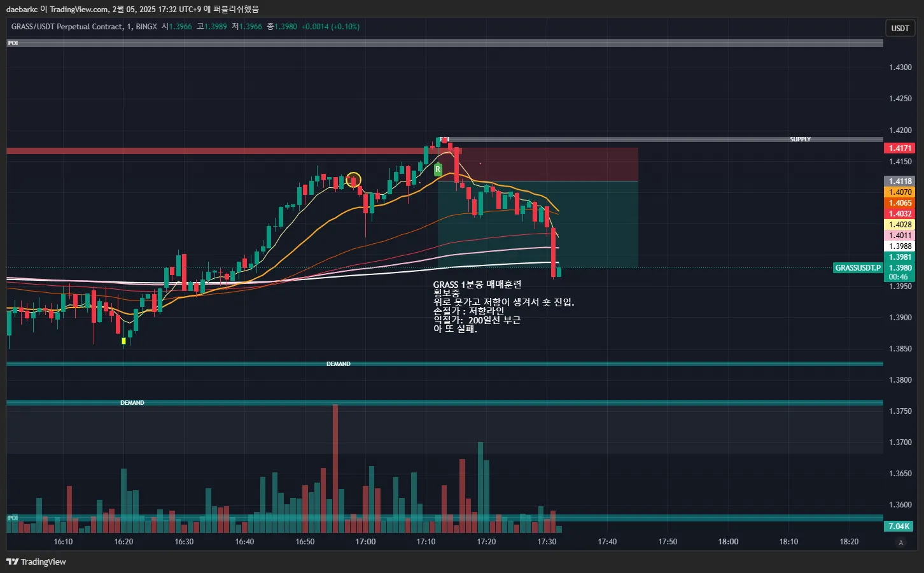Click the green R marker on chart
This screenshot has height=573, width=924.
[x=438, y=169]
